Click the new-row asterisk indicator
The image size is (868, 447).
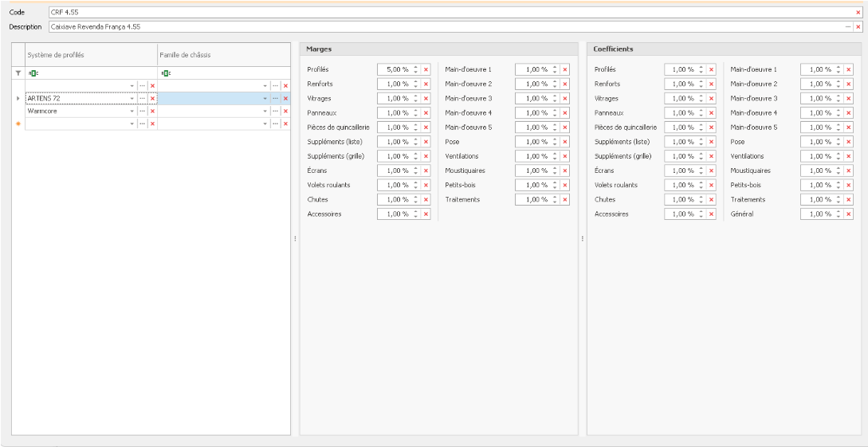click(x=18, y=124)
